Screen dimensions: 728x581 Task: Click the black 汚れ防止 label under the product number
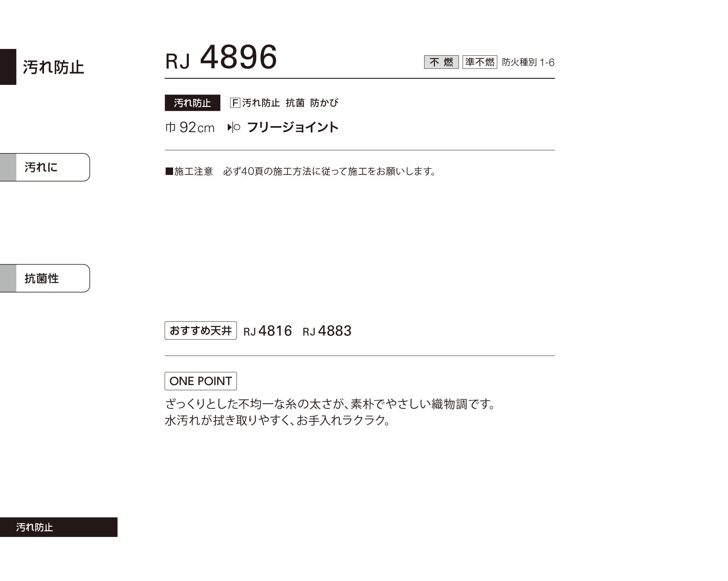click(192, 103)
